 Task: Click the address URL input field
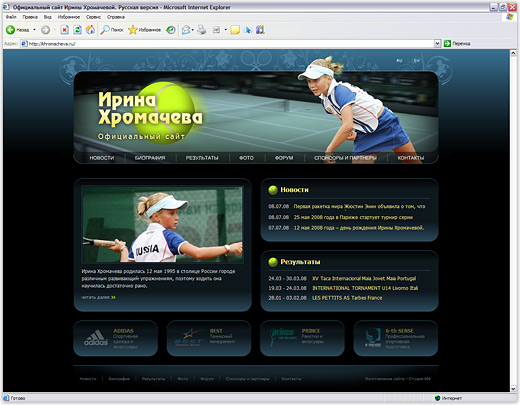pyautogui.click(x=227, y=43)
